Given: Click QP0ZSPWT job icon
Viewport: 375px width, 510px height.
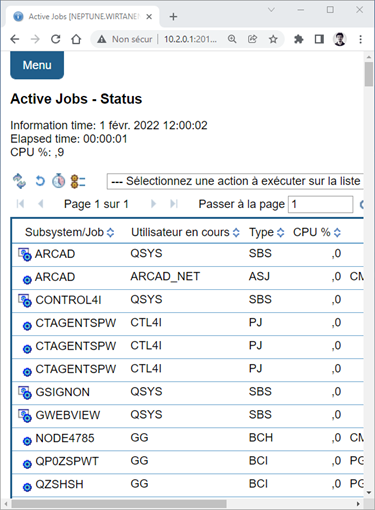Looking at the screenshot, I should click(27, 464).
